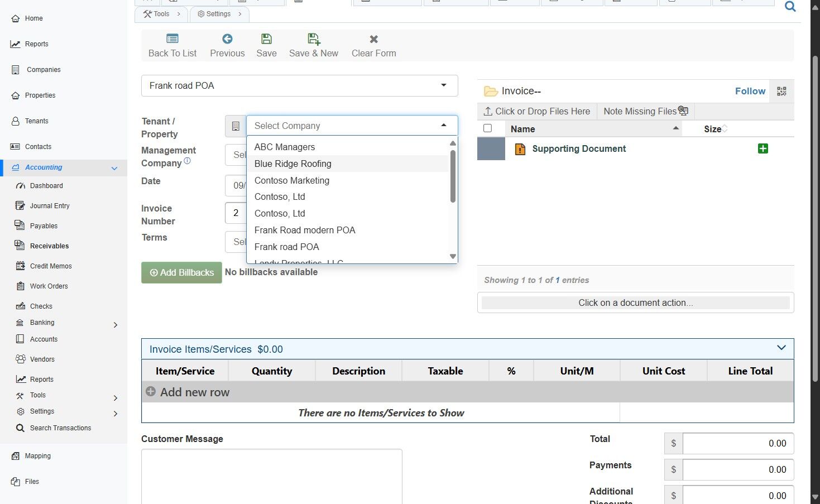
Task: Select Blue Ridge Roofing from the company list
Action: tap(293, 164)
